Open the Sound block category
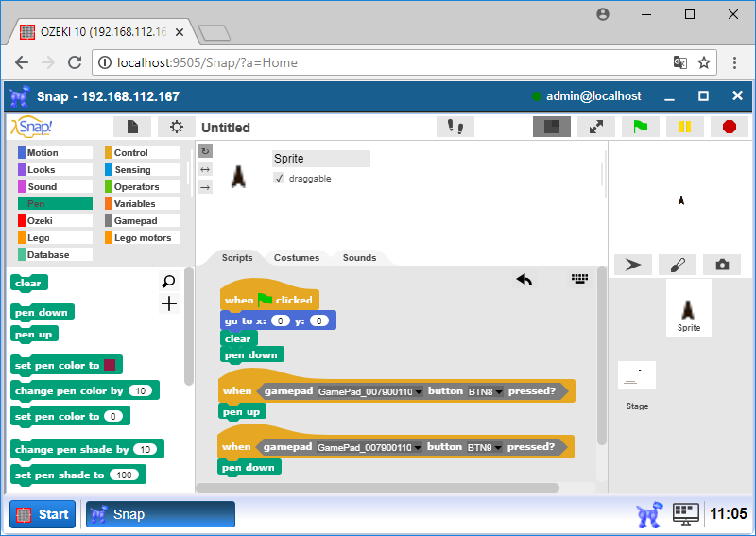756x536 pixels. coord(55,186)
